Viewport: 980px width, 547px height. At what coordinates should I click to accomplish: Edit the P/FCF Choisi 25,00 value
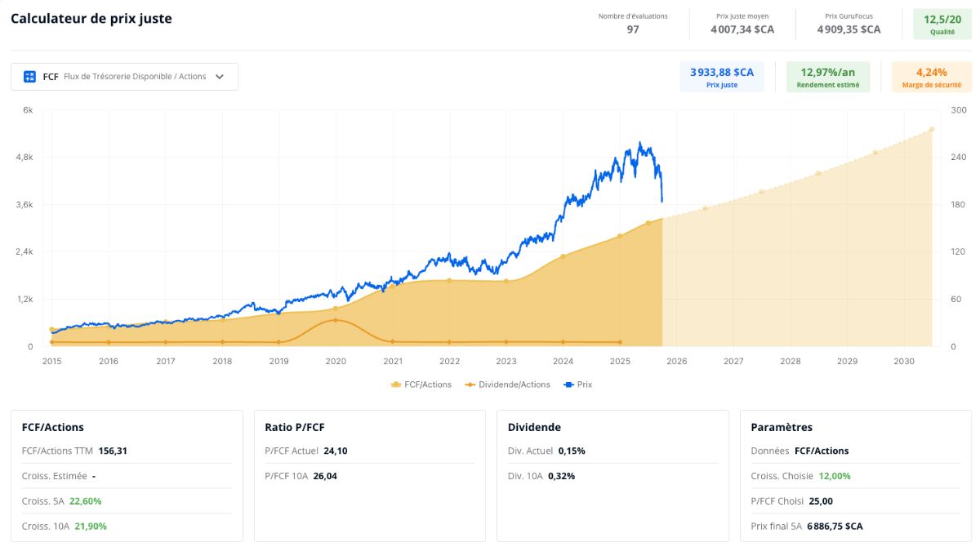[x=819, y=501]
